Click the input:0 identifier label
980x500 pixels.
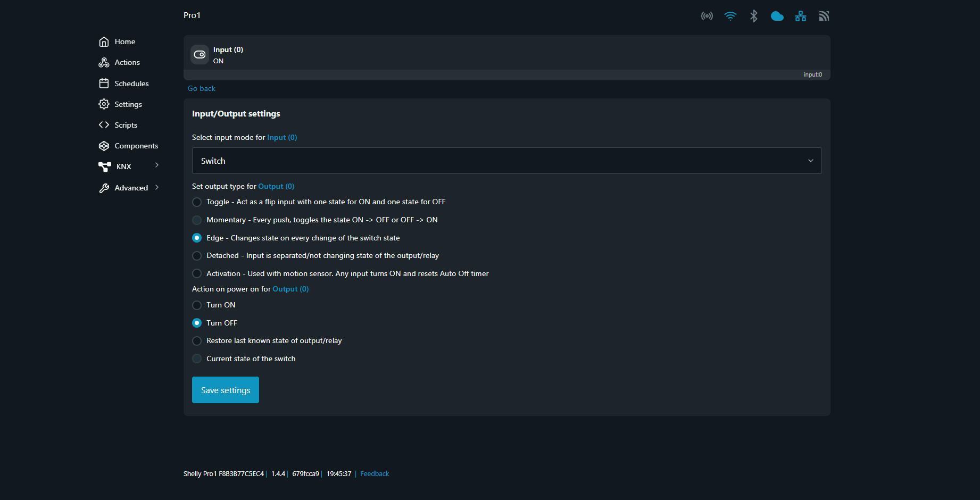coord(813,74)
